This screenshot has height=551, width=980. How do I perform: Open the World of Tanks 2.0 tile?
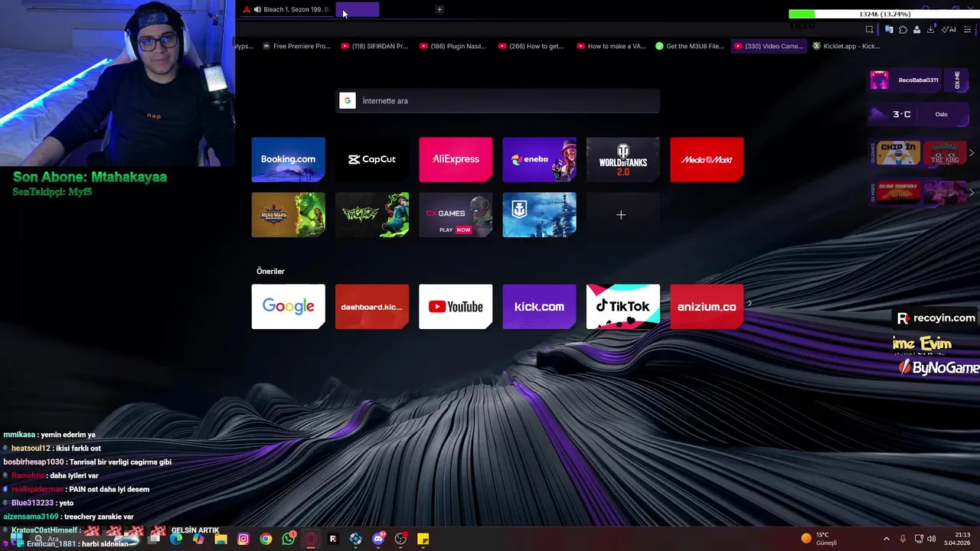click(622, 159)
